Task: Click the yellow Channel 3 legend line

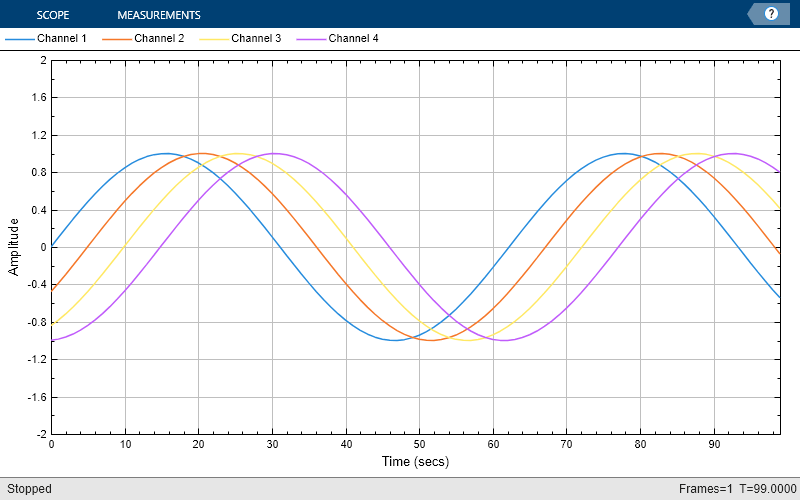Action: coord(214,39)
